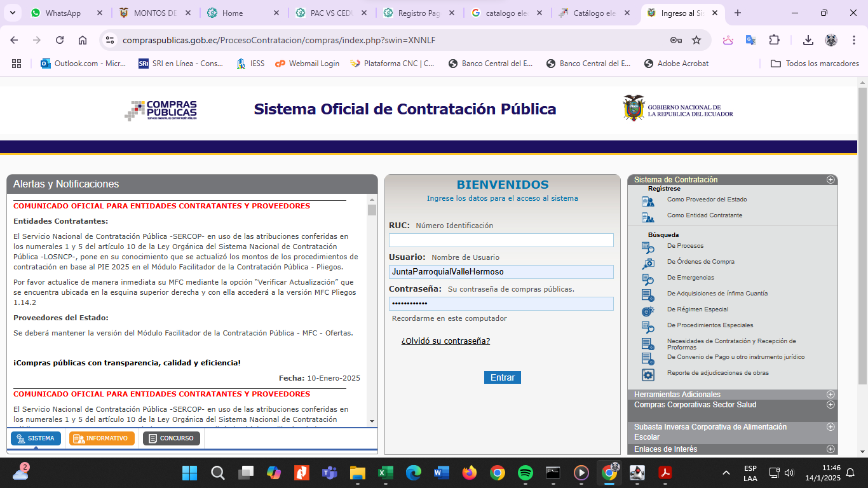868x488 pixels.
Task: Expand the Herramientas Adicionales section
Action: [831, 395]
